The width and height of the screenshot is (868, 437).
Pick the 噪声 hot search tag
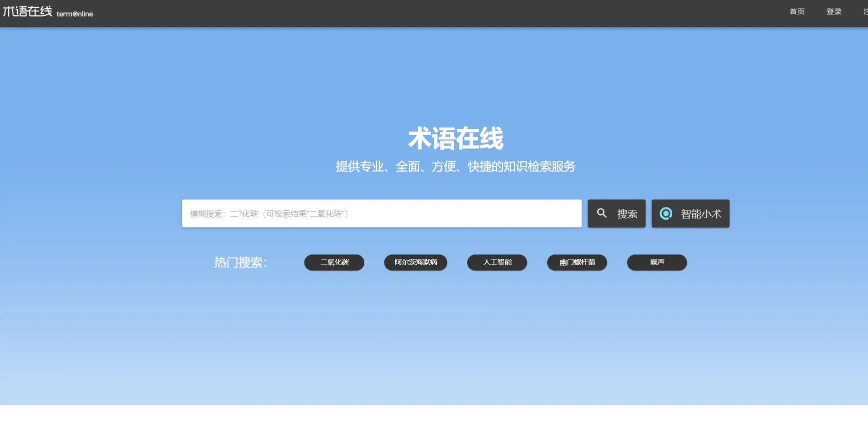coord(657,262)
